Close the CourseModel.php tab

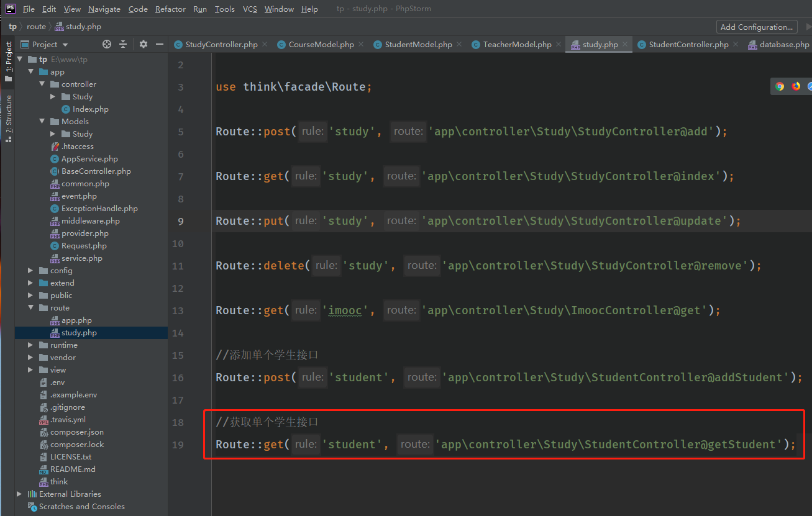[x=361, y=44]
